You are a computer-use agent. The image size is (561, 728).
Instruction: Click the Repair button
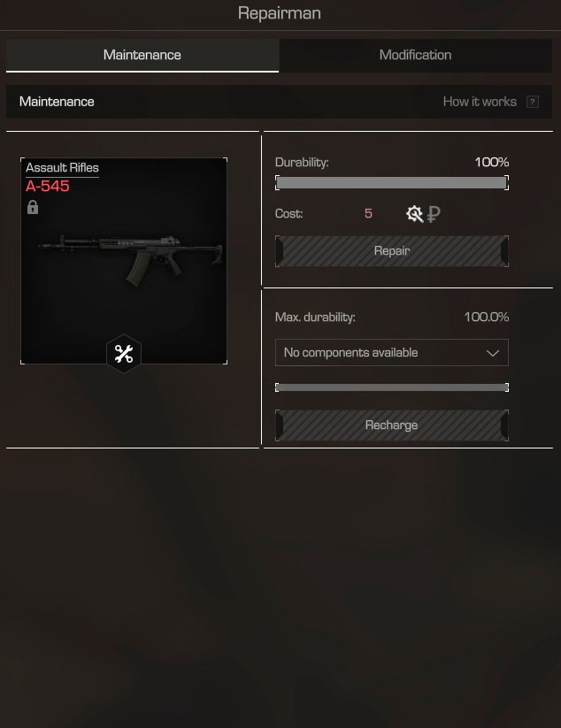tap(392, 250)
